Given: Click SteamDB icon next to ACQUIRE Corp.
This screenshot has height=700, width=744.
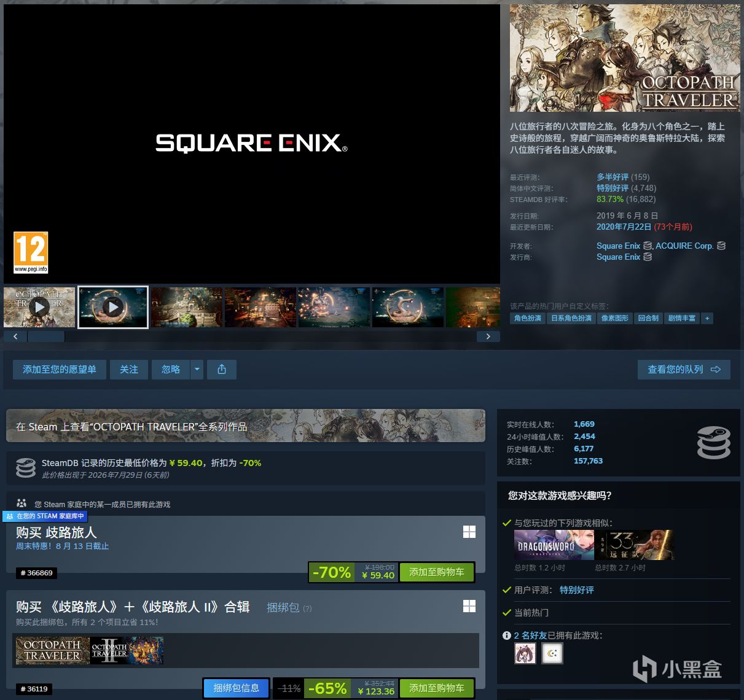Looking at the screenshot, I should point(721,246).
